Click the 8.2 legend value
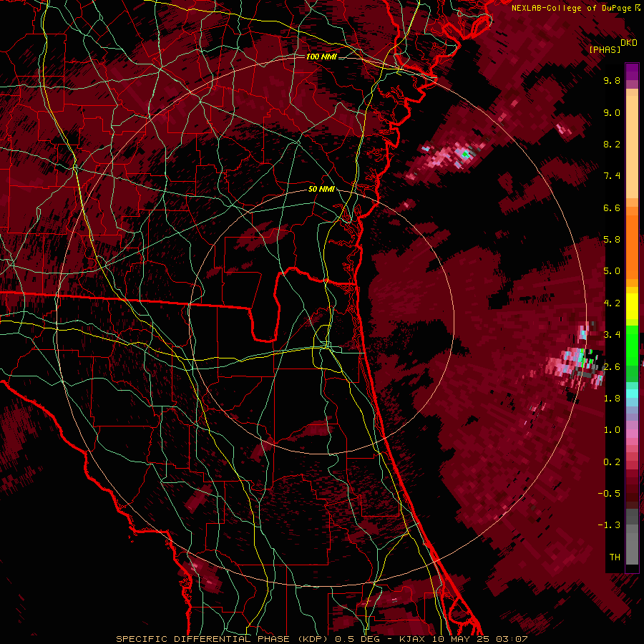The width and height of the screenshot is (644, 644). tap(612, 144)
